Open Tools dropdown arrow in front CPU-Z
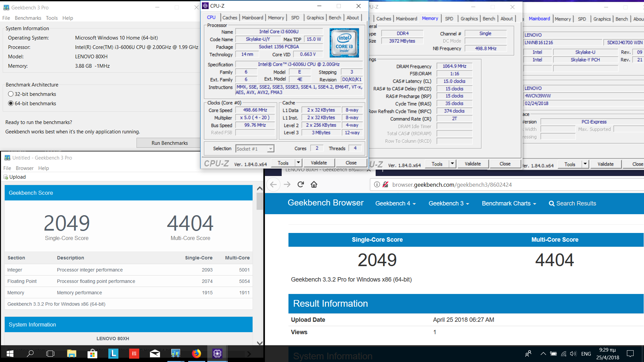This screenshot has height=362, width=644. point(298,163)
